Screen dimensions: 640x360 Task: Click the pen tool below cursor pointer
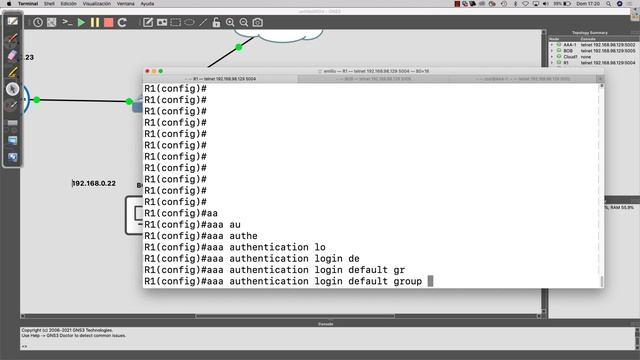[12, 105]
